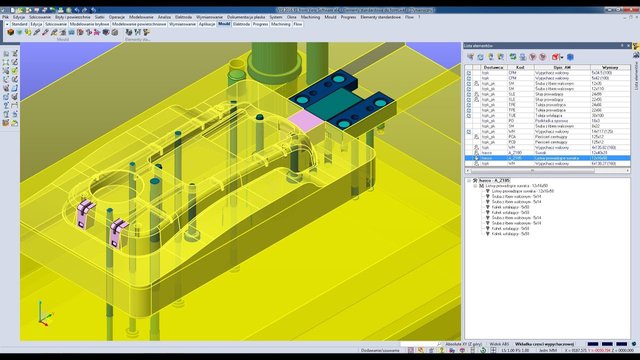
Task: Toggle checkbox of TPE Tuleja prowadząca 24x66 row
Action: tap(469, 105)
